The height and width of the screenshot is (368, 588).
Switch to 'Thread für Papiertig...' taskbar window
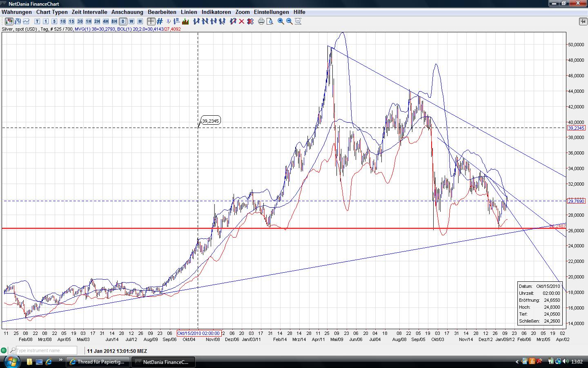[x=98, y=362]
